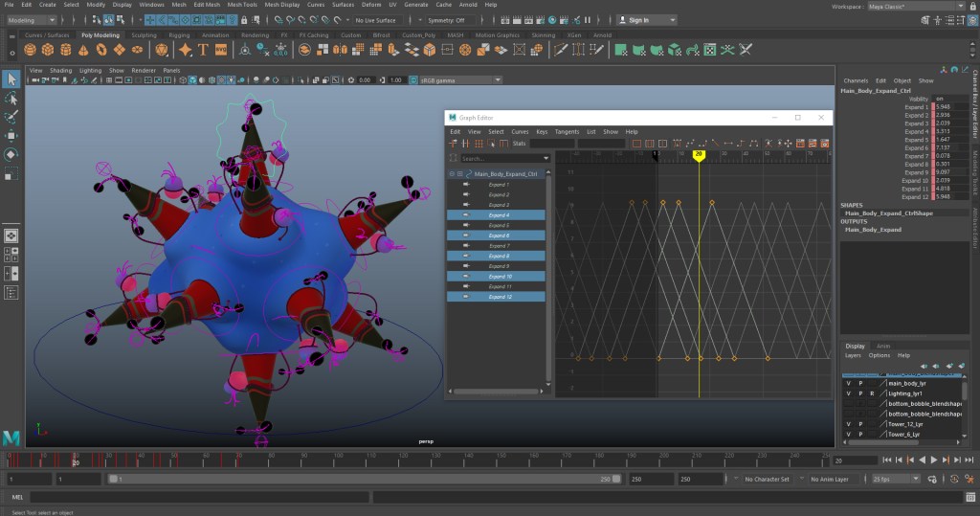Screen dimensions: 980x516
Task: Open the Tangents menu in Graph Editor
Action: click(567, 132)
